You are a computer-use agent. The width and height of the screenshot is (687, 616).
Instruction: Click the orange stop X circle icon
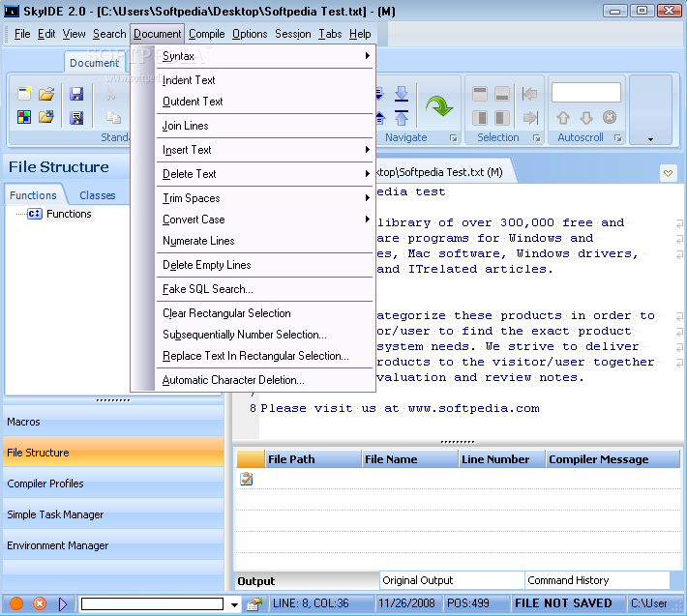pyautogui.click(x=40, y=603)
